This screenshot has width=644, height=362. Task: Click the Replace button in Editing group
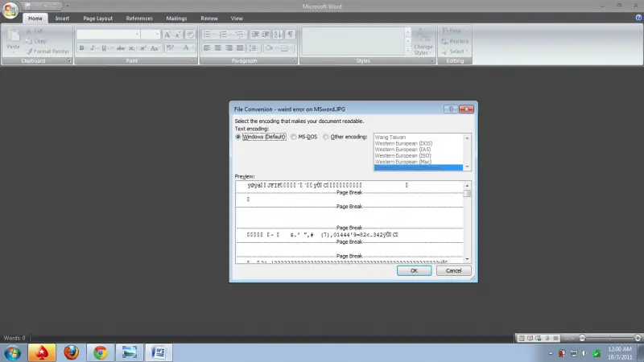point(455,41)
